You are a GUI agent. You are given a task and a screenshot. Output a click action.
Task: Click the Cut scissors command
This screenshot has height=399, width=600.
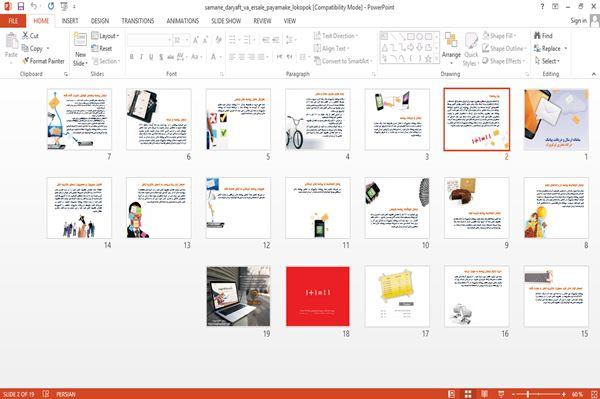tap(30, 36)
